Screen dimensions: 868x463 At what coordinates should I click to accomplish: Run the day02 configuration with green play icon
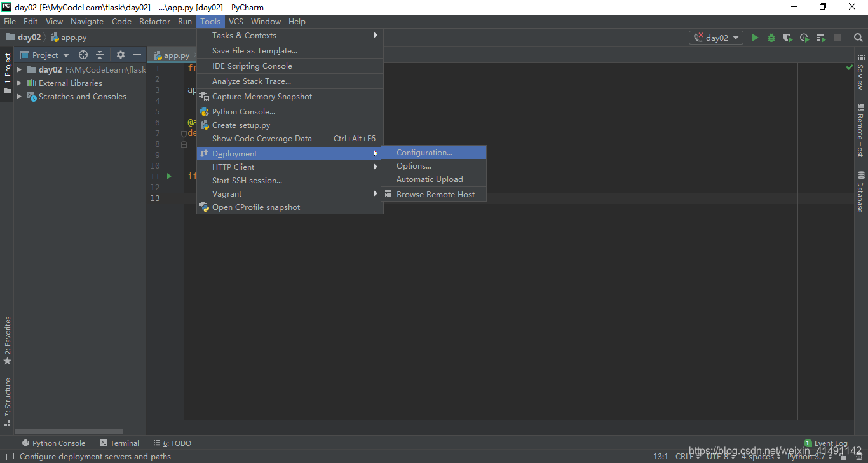point(755,38)
